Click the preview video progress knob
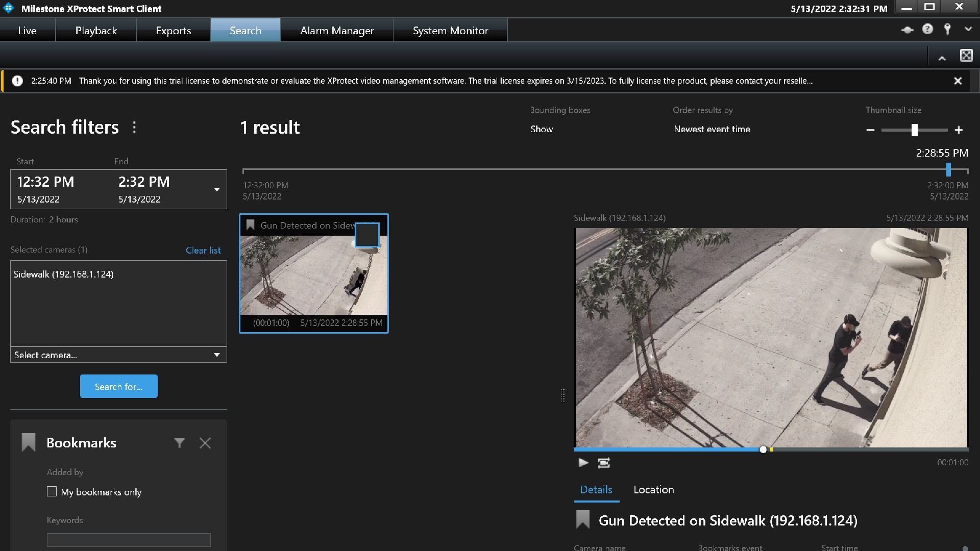Viewport: 980px width, 551px height. click(x=763, y=449)
